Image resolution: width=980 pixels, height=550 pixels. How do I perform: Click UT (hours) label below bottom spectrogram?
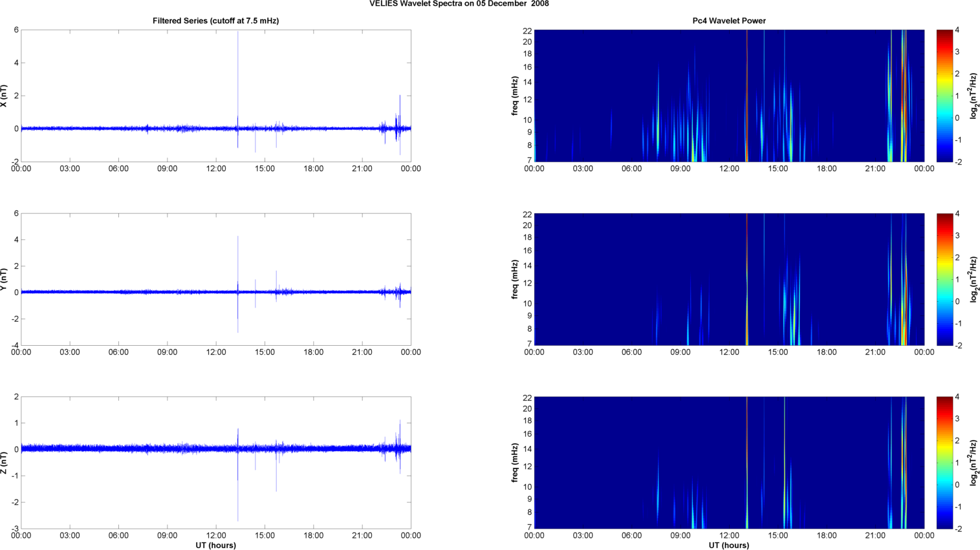point(728,545)
